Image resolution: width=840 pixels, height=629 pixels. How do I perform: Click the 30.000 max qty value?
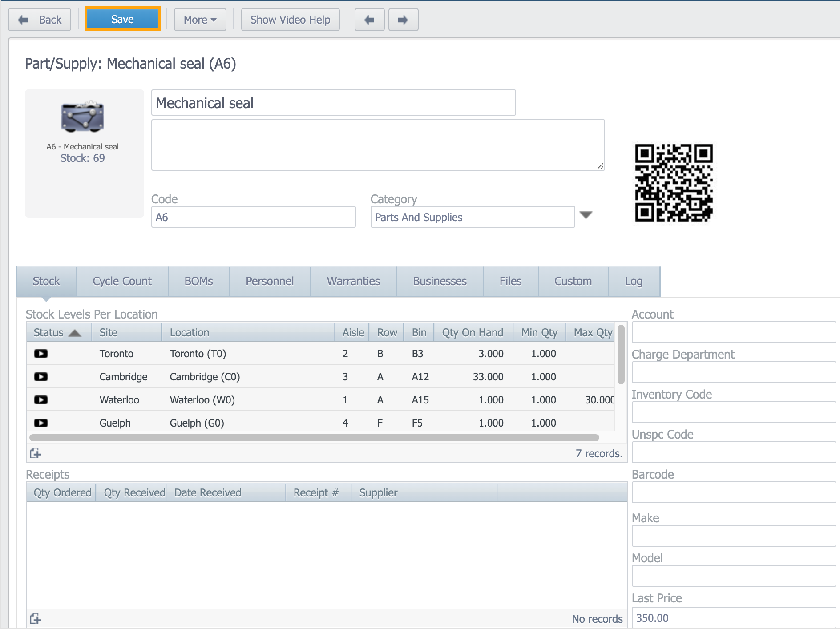pyautogui.click(x=599, y=400)
